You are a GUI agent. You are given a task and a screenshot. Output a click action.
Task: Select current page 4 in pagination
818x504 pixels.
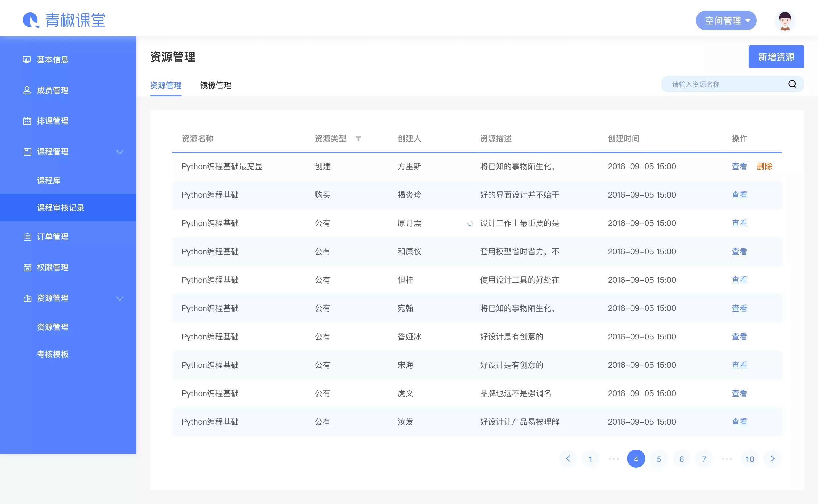click(636, 459)
